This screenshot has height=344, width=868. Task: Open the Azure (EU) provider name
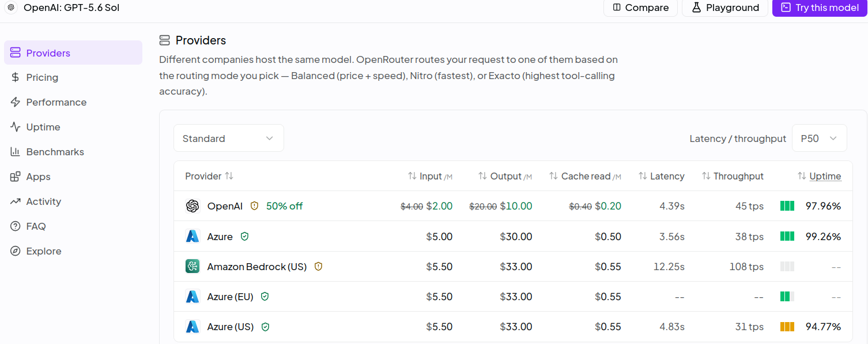click(x=231, y=296)
